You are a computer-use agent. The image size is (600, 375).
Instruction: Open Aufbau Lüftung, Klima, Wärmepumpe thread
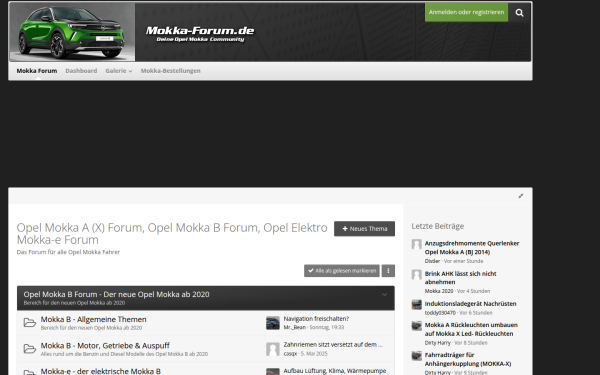point(335,371)
